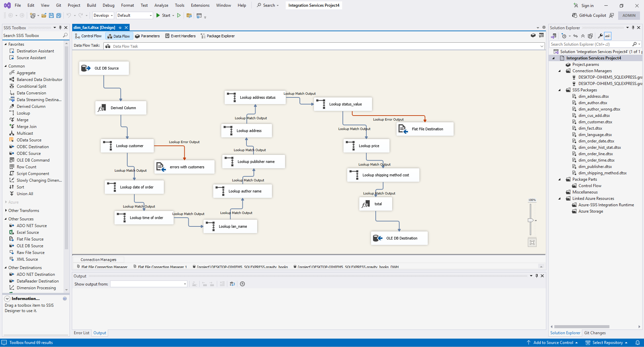Screen dimensions: 644x347
Task: Open the Show output from dropdown
Action: tap(148, 284)
